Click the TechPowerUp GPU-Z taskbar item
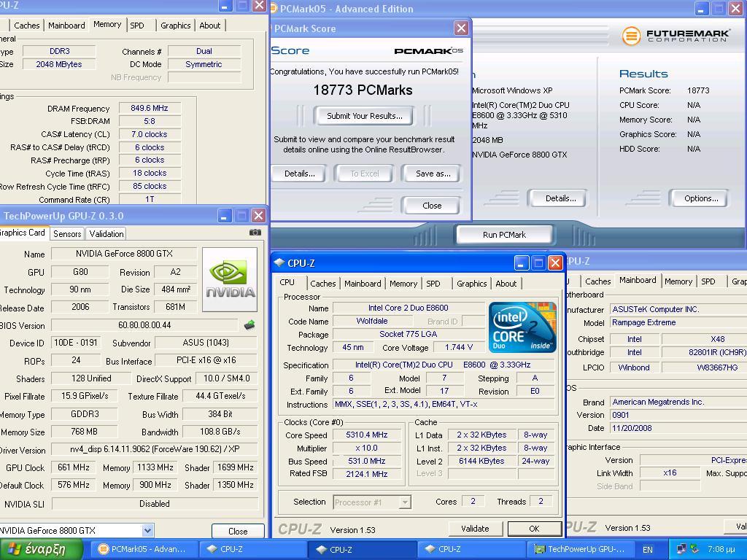This screenshot has height=560, width=747. tap(581, 549)
